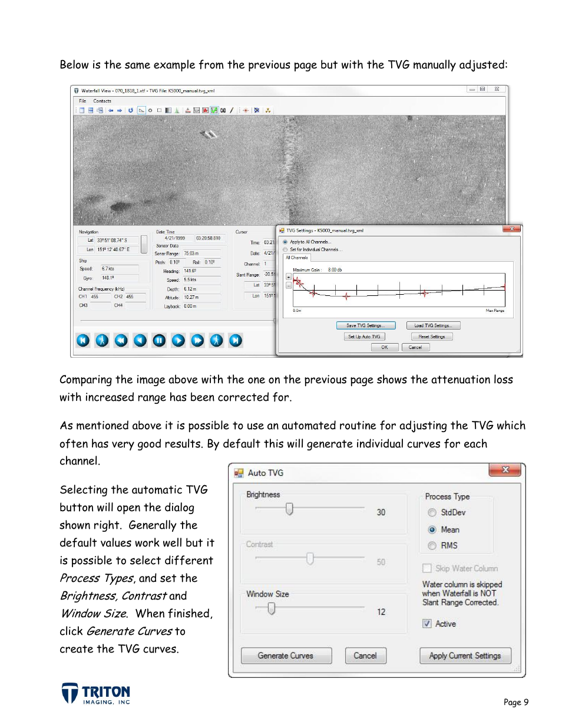Image resolution: width=562 pixels, height=728 pixels.
Task: Click the Contrast slider handle
Action: [310, 558]
